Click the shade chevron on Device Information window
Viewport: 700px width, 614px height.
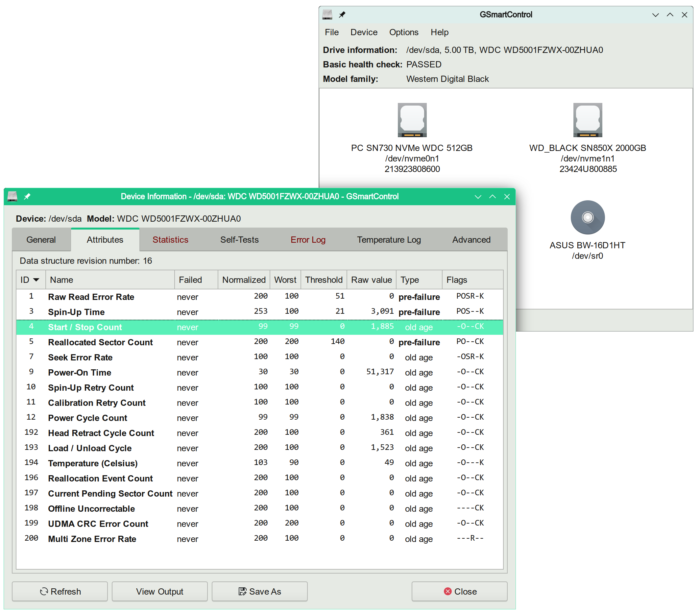pos(478,197)
